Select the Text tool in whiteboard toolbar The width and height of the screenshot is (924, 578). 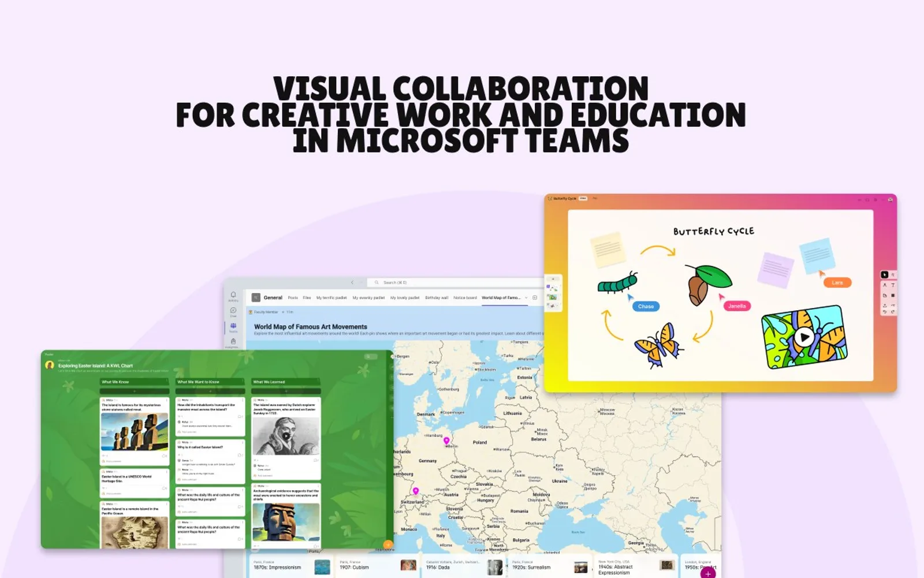click(893, 285)
